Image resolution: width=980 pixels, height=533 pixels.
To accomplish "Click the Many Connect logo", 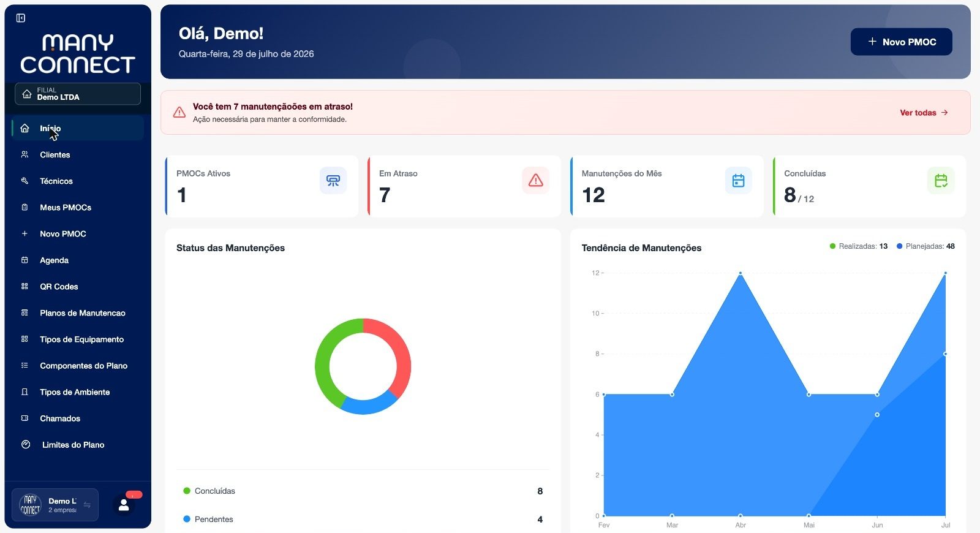I will coord(78,54).
